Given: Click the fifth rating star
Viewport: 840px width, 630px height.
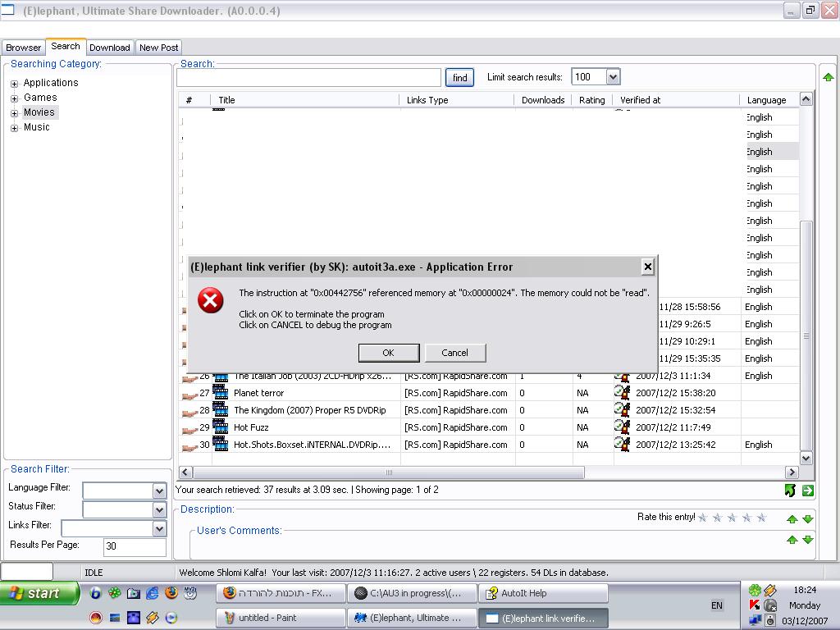Looking at the screenshot, I should click(762, 518).
